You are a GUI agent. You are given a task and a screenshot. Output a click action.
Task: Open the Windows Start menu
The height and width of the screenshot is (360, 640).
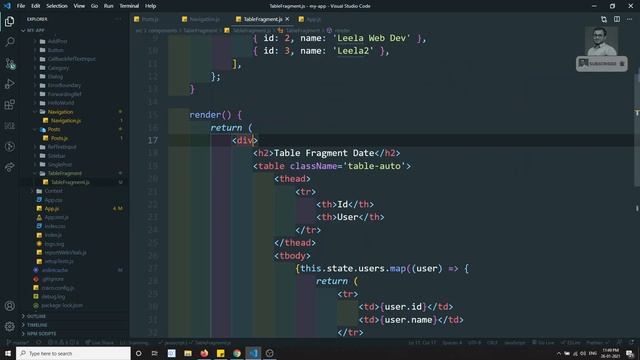pos(8,353)
